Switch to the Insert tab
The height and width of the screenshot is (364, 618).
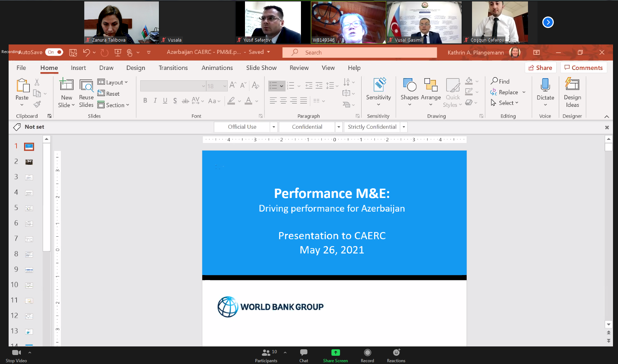(78, 68)
